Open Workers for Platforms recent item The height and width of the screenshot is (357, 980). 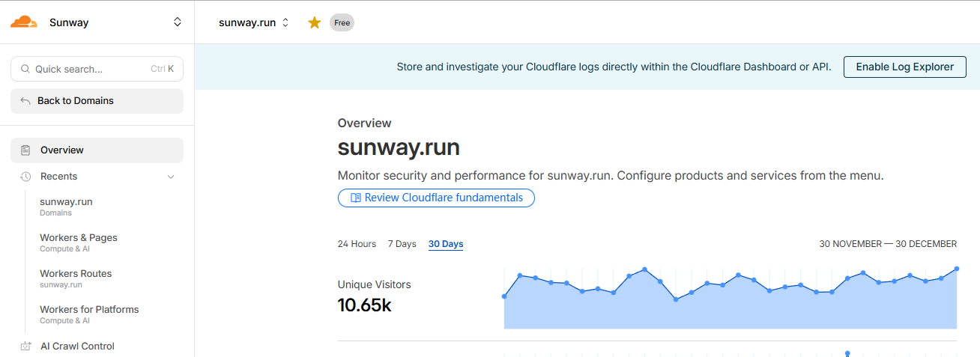(89, 310)
